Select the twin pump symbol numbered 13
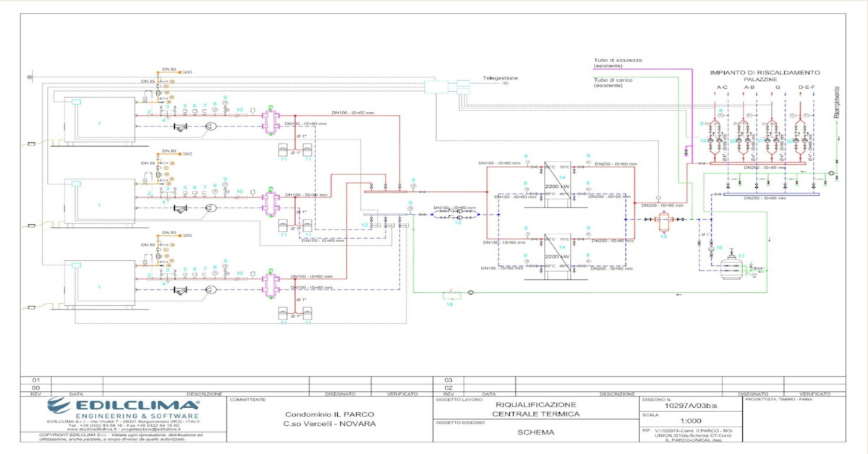868x454 pixels. (456, 214)
